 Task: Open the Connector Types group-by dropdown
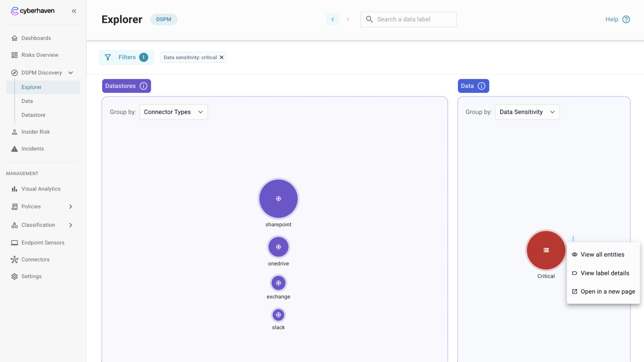pyautogui.click(x=173, y=112)
